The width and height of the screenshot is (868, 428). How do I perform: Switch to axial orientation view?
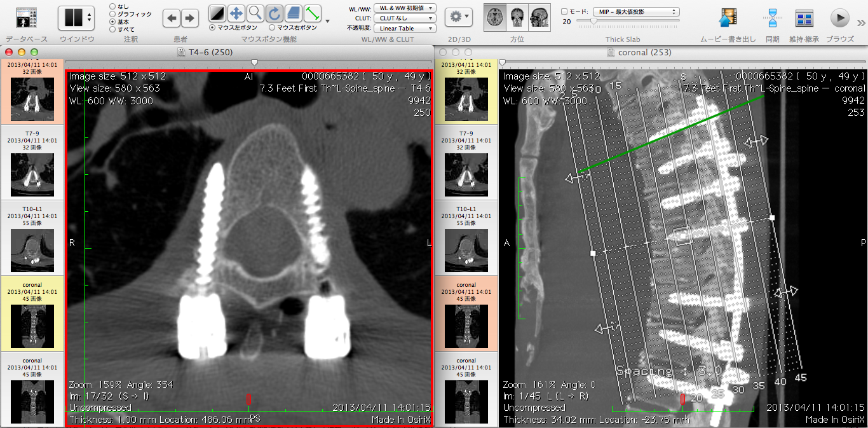coord(494,17)
